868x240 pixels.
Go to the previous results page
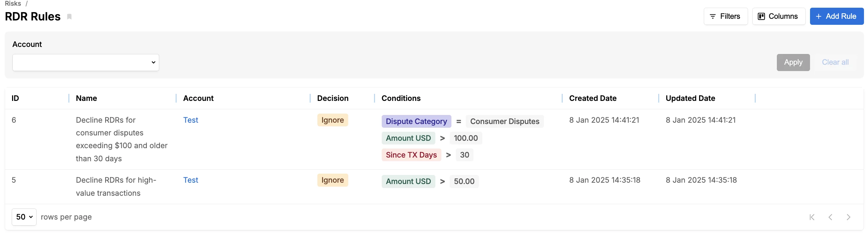[830, 217]
